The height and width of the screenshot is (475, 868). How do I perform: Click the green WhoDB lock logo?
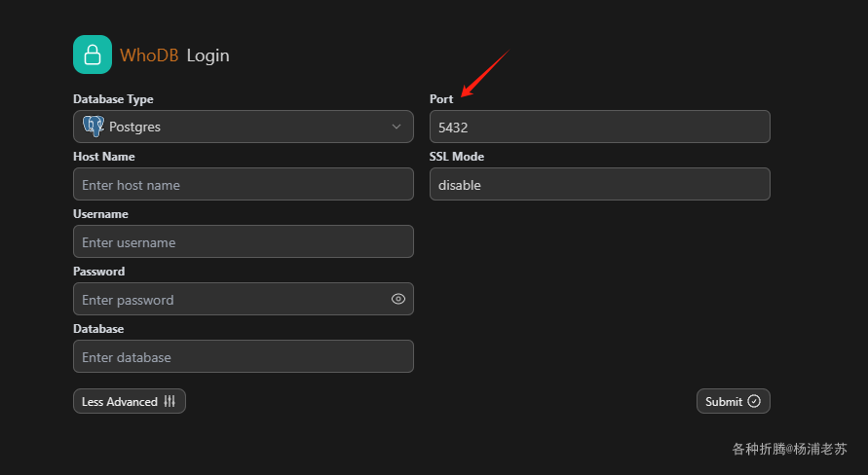[93, 55]
